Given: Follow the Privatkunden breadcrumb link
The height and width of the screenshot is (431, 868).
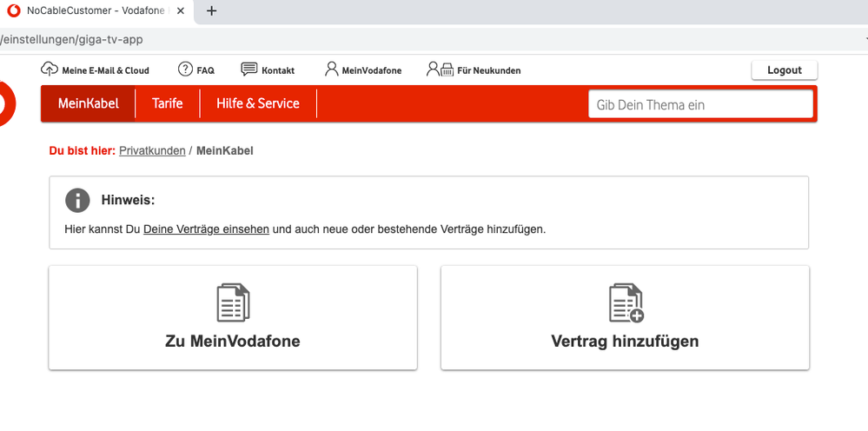Looking at the screenshot, I should coord(152,151).
